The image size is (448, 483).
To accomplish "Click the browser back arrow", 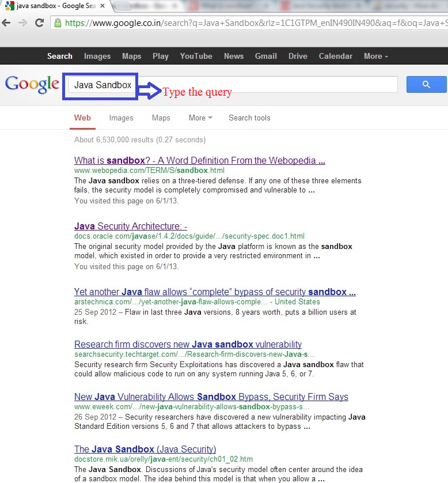I will click(x=6, y=23).
